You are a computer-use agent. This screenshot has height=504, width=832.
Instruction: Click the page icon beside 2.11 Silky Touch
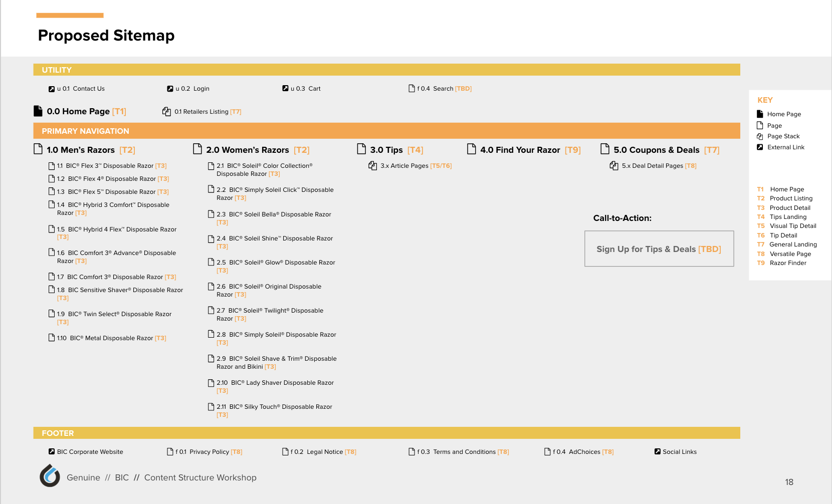(x=211, y=407)
